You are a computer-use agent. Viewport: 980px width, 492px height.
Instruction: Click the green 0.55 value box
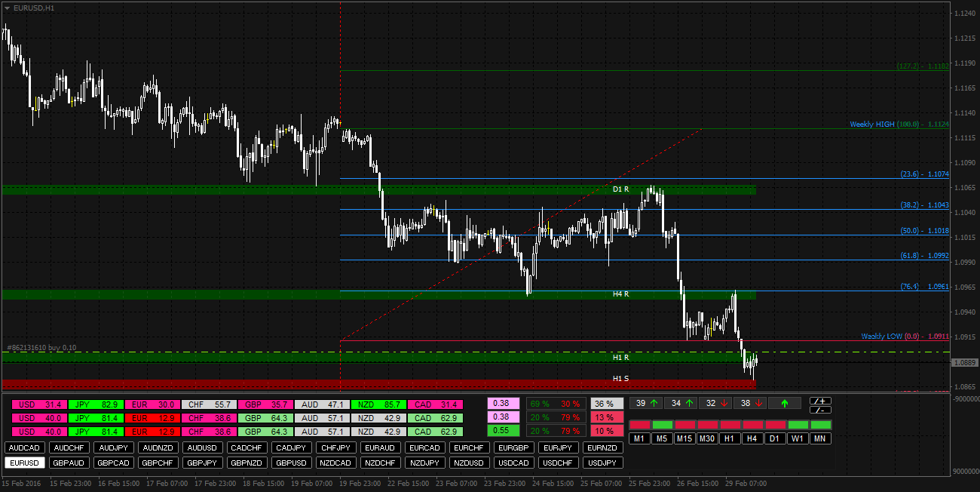(503, 431)
